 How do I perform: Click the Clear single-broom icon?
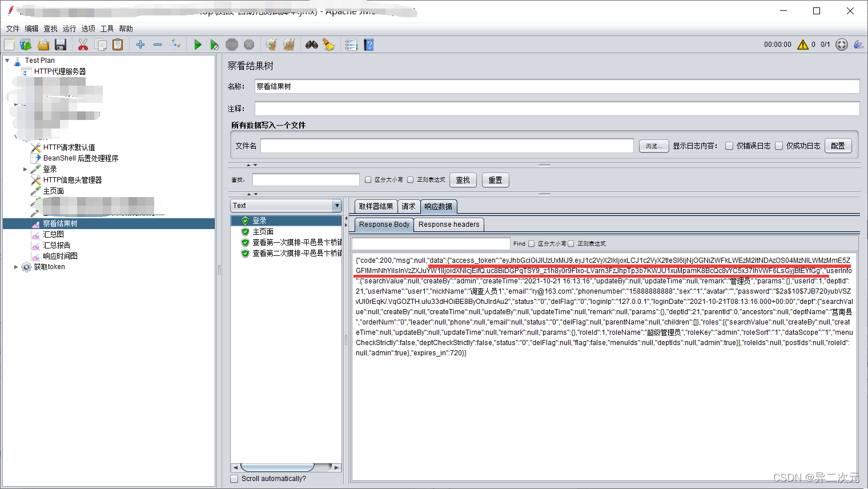click(x=271, y=45)
